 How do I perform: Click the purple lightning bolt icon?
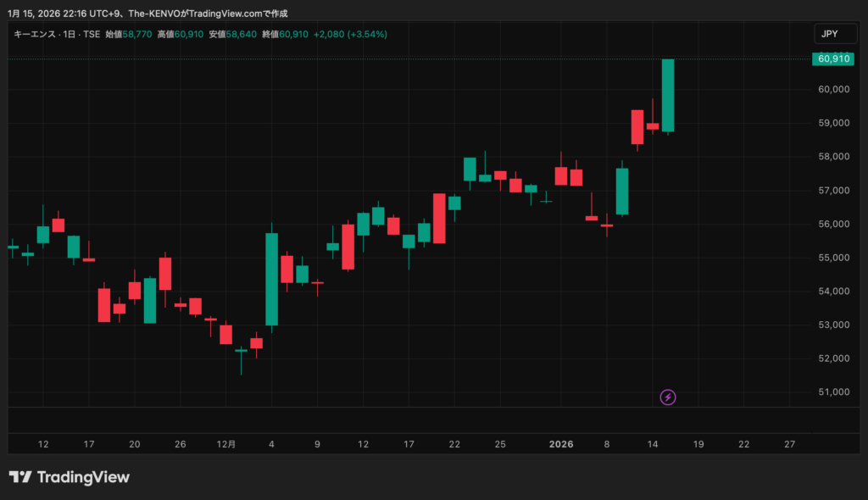668,397
